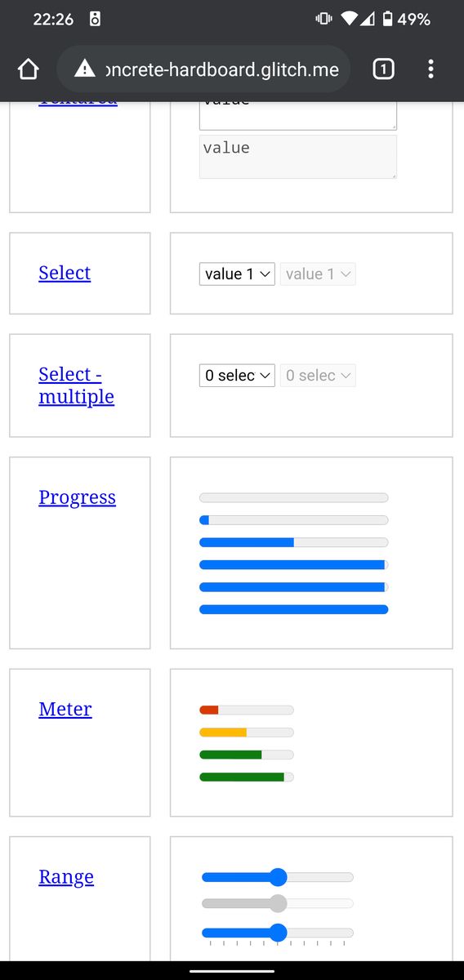
Task: Tap the URL address bar text
Action: click(222, 69)
